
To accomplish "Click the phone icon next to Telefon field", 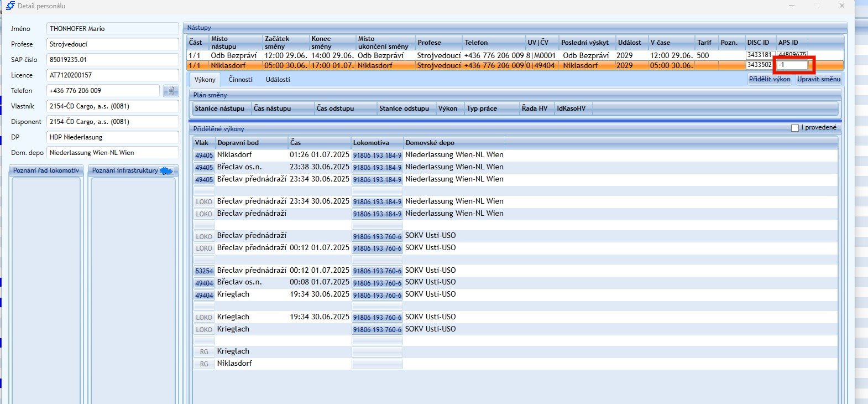I will (x=171, y=91).
